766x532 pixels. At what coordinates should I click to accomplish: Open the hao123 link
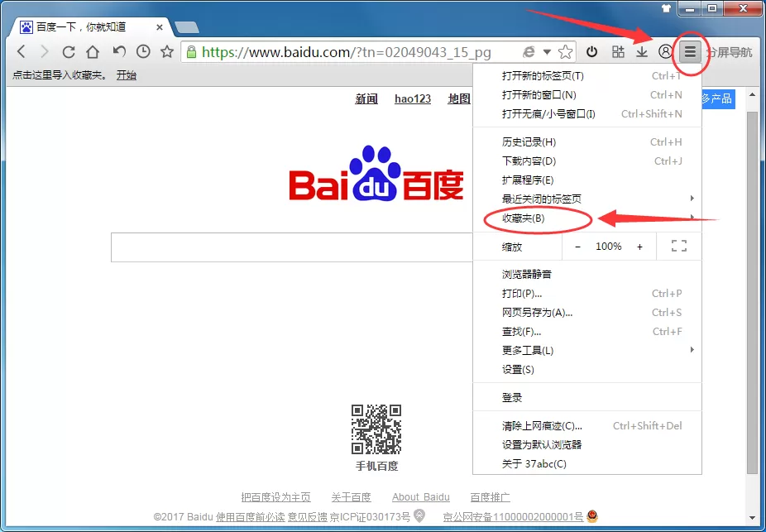point(413,98)
